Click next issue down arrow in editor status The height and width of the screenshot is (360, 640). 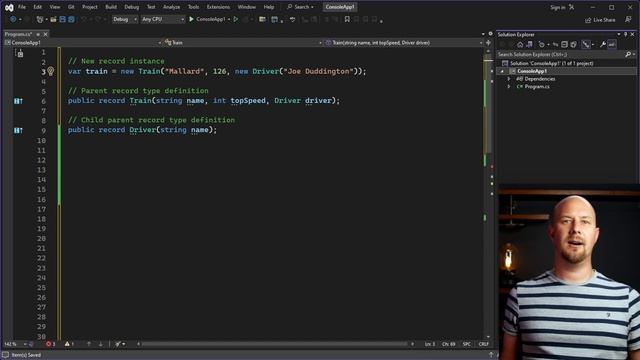coord(100,344)
